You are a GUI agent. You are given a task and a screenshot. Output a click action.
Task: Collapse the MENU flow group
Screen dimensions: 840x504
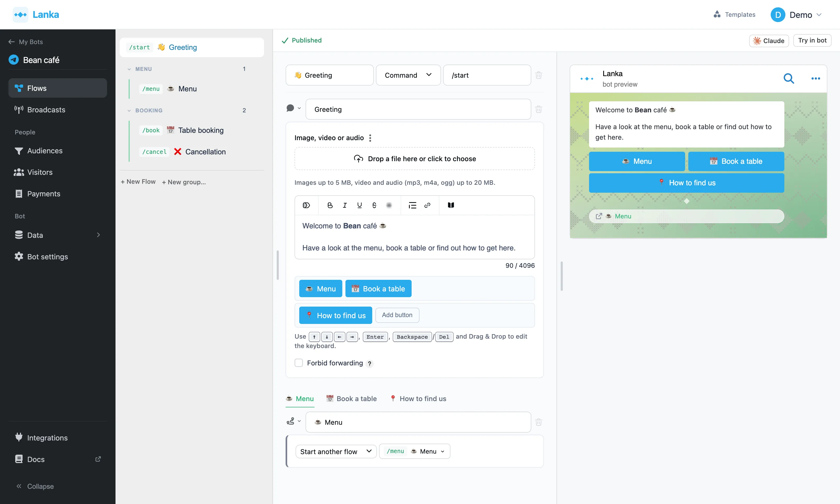click(129, 69)
